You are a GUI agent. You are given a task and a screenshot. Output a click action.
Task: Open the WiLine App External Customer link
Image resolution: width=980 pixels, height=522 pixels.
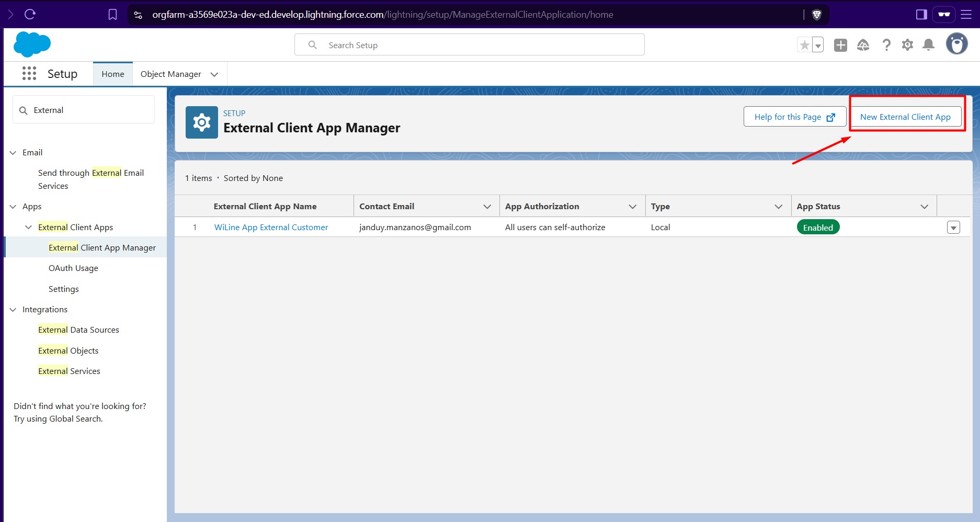271,227
